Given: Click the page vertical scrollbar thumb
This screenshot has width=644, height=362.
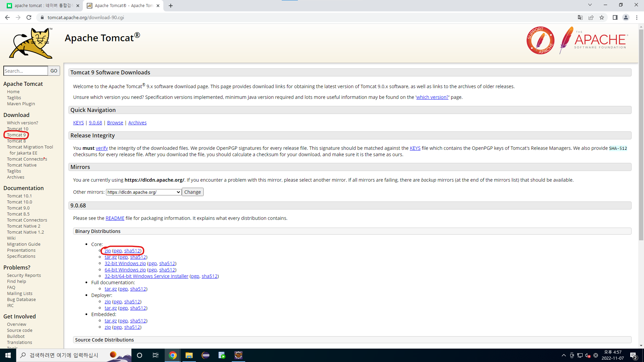Looking at the screenshot, I should point(641,134).
